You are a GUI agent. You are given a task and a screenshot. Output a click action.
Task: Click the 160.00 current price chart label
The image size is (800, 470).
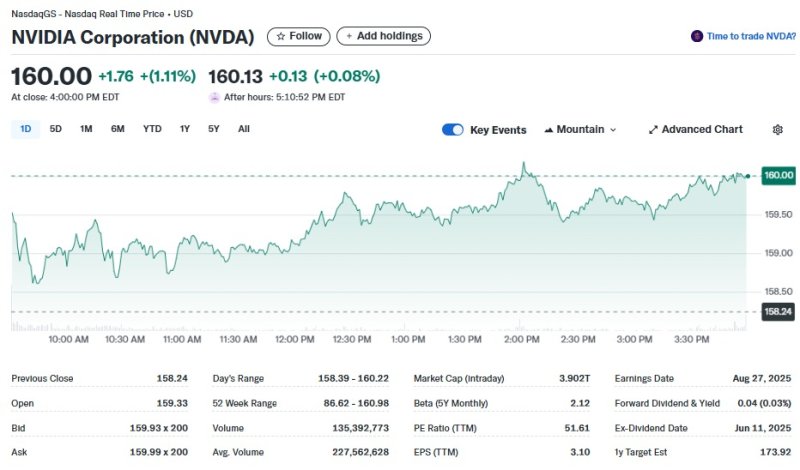778,176
